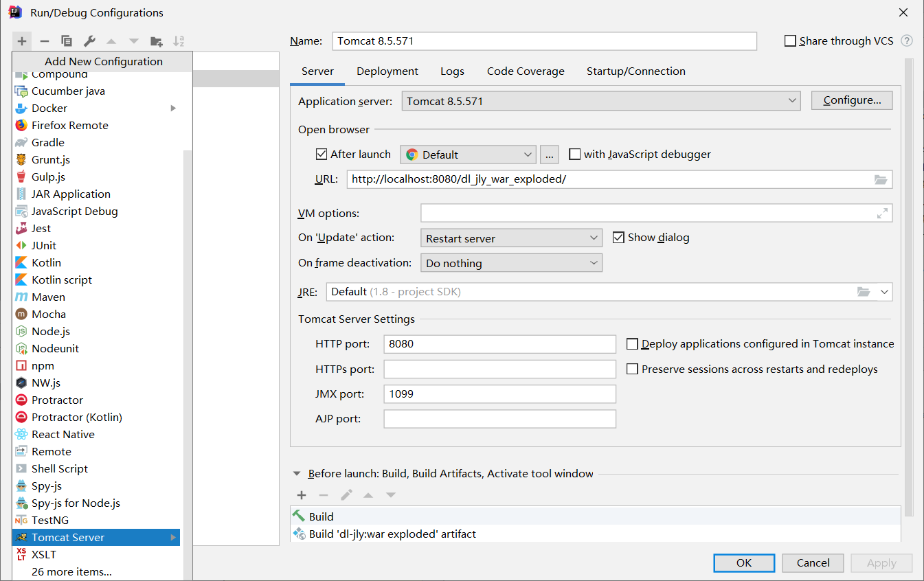The height and width of the screenshot is (581, 924).
Task: Click the Add New Configuration plus icon
Action: click(x=22, y=41)
